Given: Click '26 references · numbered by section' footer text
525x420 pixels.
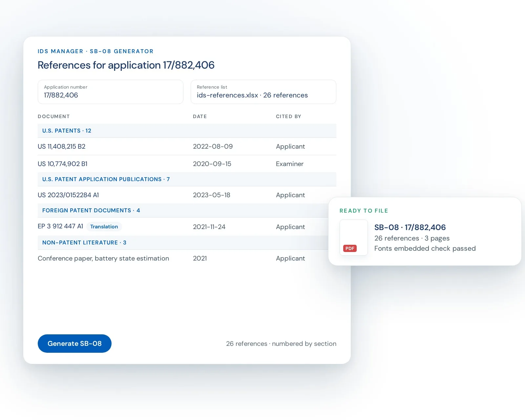Looking at the screenshot, I should click(x=281, y=344).
